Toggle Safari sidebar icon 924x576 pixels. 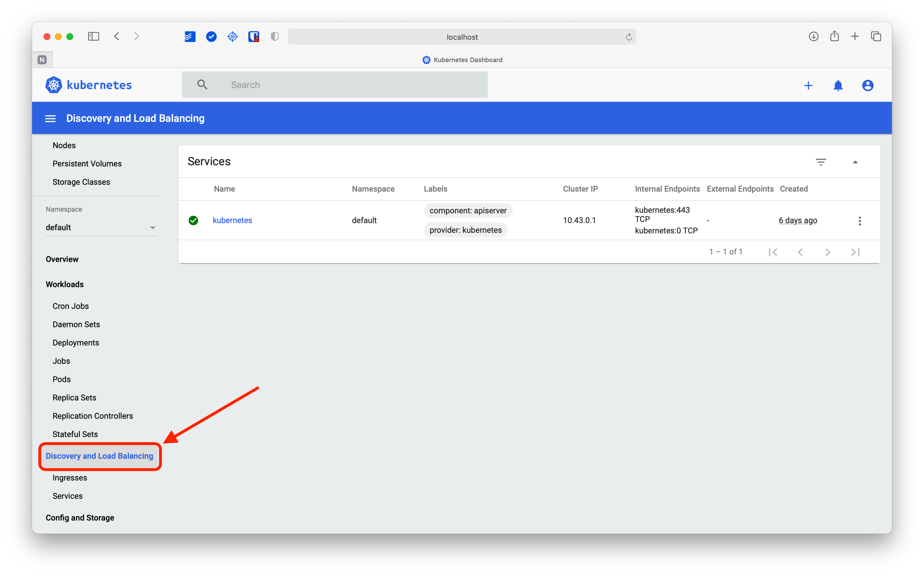[93, 37]
